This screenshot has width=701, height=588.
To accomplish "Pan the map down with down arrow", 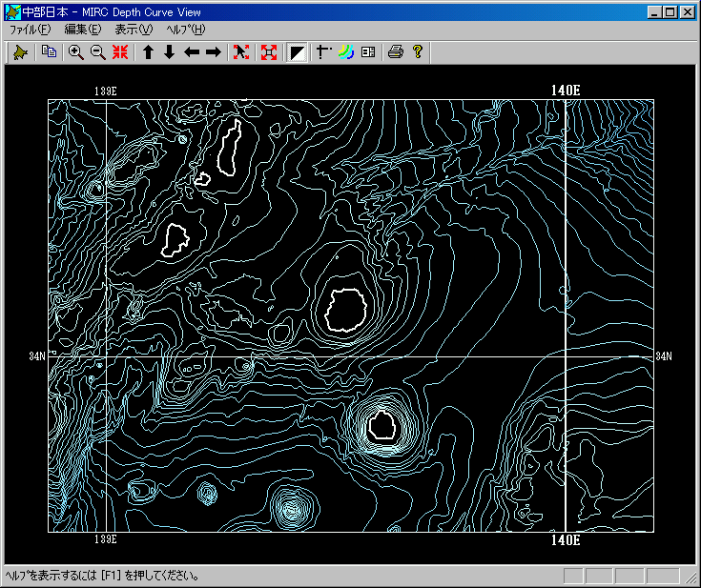I will coord(170,52).
